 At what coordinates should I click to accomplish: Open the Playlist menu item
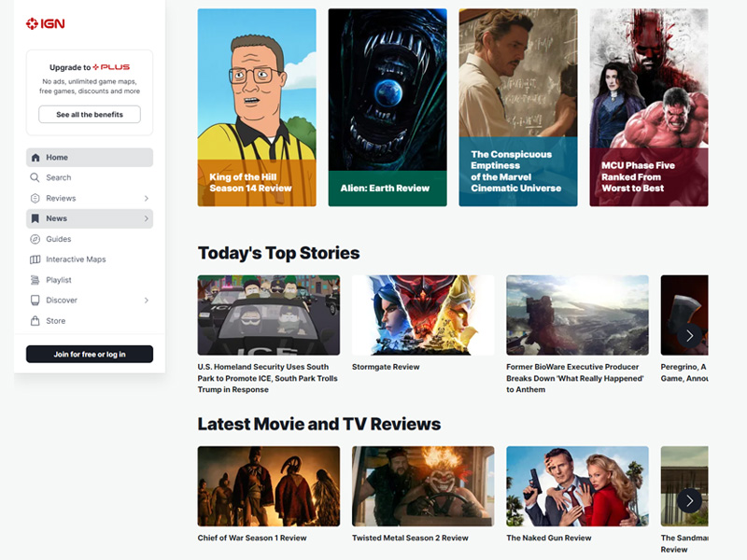pos(59,280)
